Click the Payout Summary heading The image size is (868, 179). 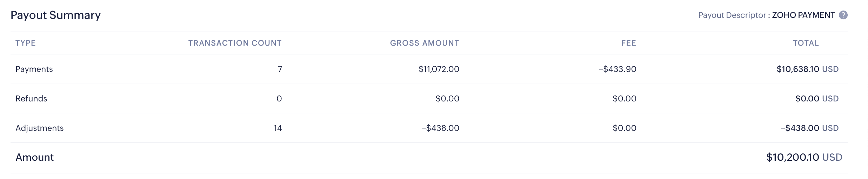55,15
